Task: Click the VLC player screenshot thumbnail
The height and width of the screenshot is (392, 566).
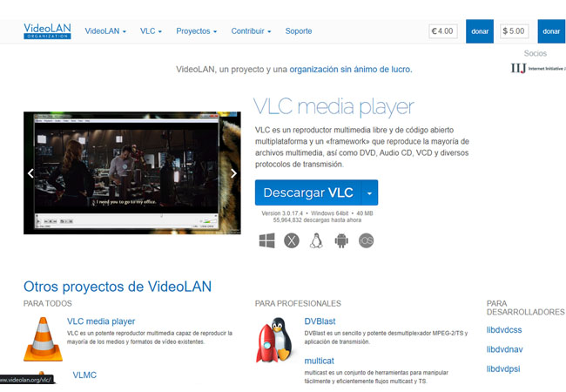Action: click(x=132, y=172)
